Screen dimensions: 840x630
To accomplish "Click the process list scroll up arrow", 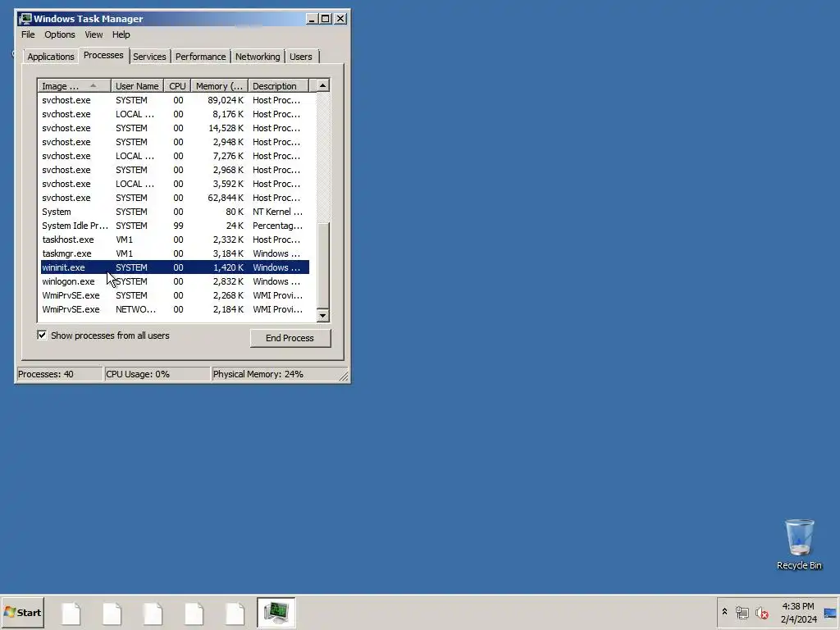I will tap(322, 85).
